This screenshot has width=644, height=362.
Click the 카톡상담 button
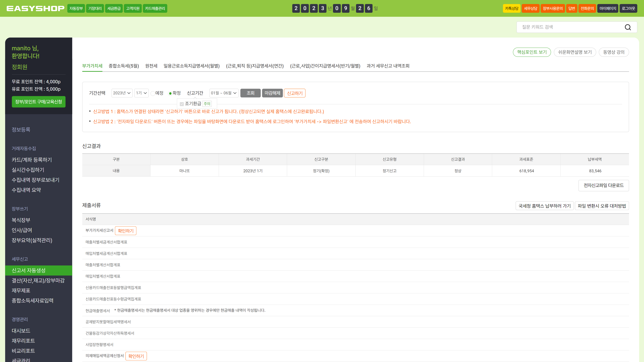[x=512, y=9]
